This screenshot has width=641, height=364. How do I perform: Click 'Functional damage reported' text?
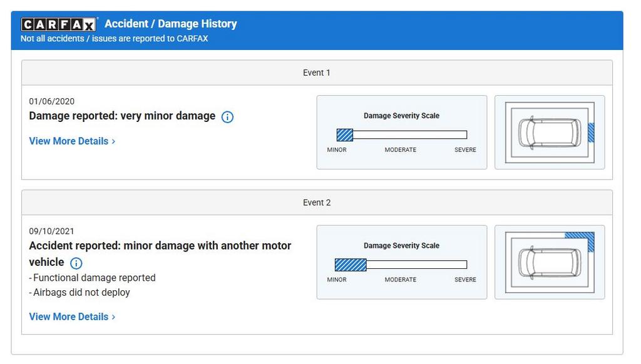tap(94, 278)
